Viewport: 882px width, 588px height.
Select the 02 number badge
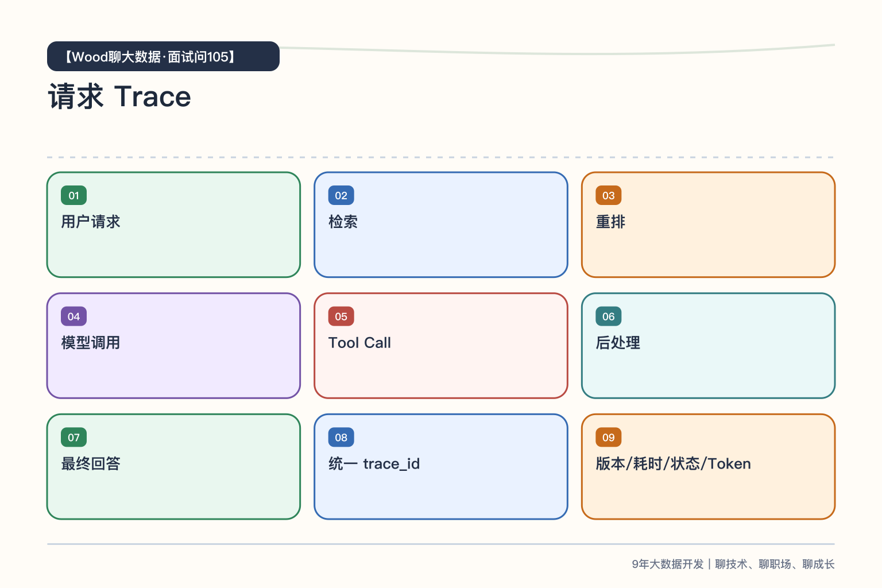(341, 195)
